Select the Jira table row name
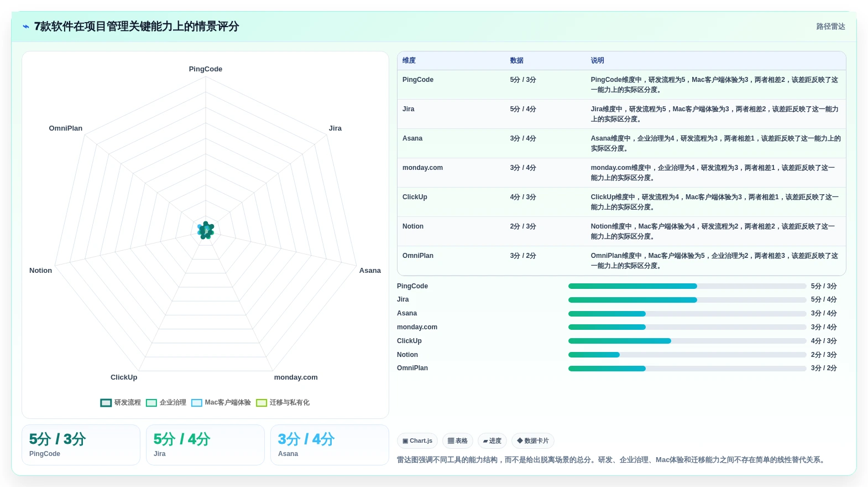 (x=409, y=109)
